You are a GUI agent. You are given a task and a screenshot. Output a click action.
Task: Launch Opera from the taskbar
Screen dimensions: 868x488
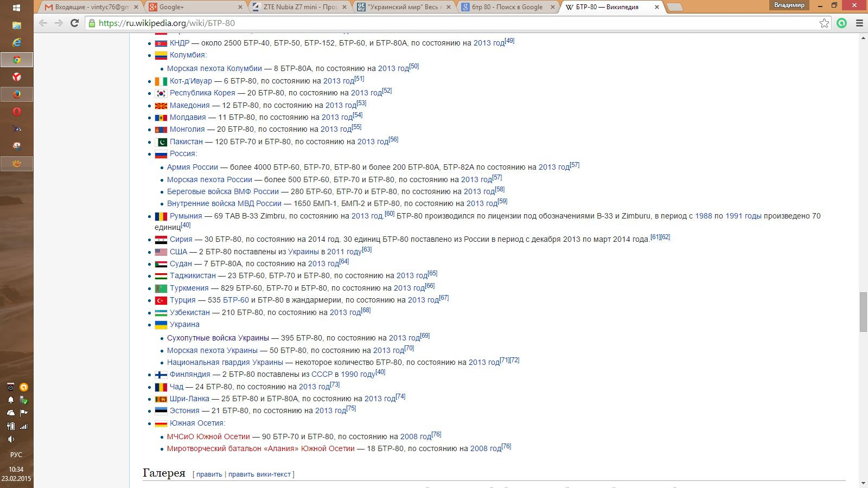[17, 112]
